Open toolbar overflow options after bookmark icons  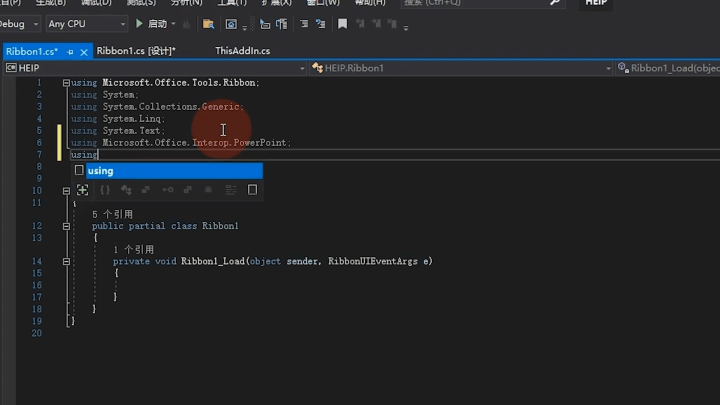pyautogui.click(x=406, y=28)
